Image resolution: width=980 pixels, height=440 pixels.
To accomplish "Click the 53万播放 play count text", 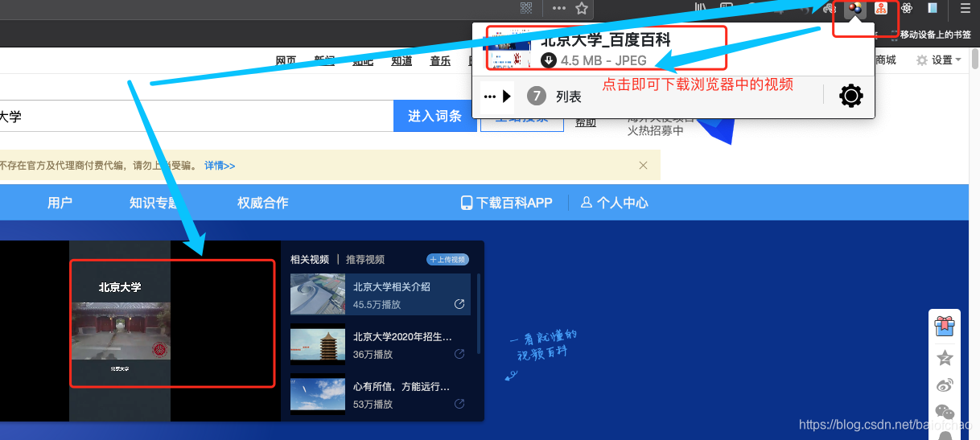I will pyautogui.click(x=373, y=405).
